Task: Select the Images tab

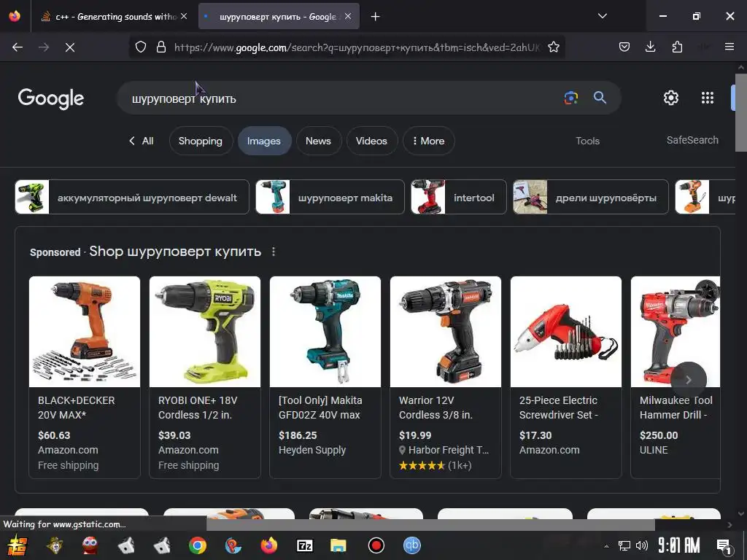Action: pyautogui.click(x=264, y=141)
